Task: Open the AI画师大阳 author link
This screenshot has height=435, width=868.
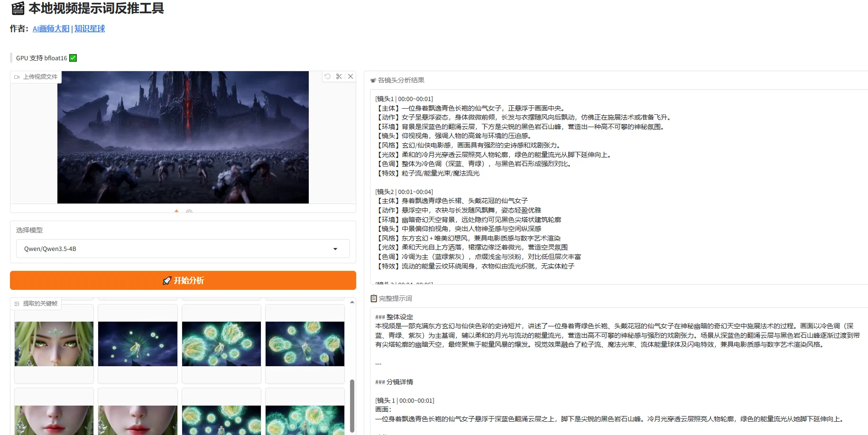Action: point(51,28)
